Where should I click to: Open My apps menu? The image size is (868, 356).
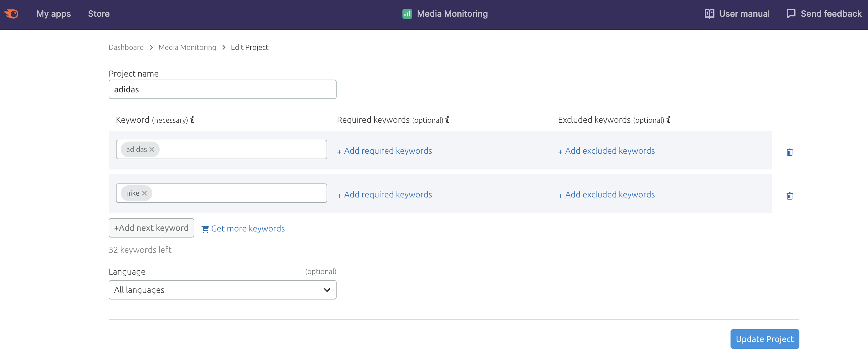coord(54,14)
